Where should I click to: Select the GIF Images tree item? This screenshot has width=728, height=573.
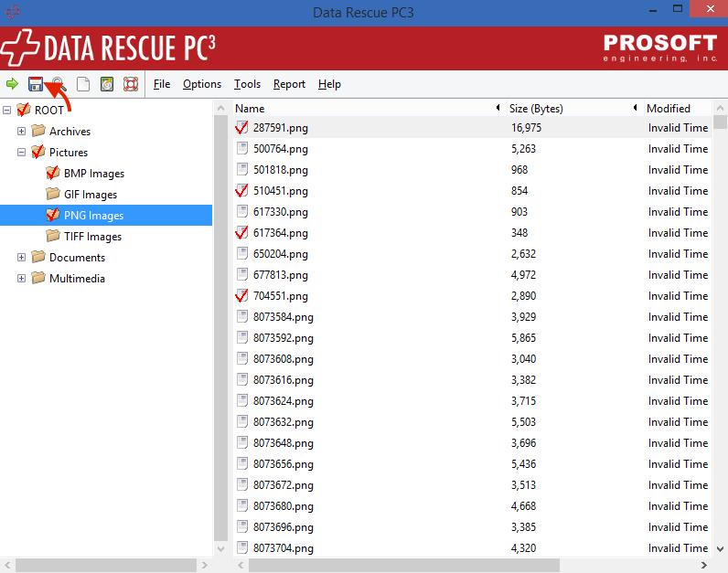(x=90, y=194)
